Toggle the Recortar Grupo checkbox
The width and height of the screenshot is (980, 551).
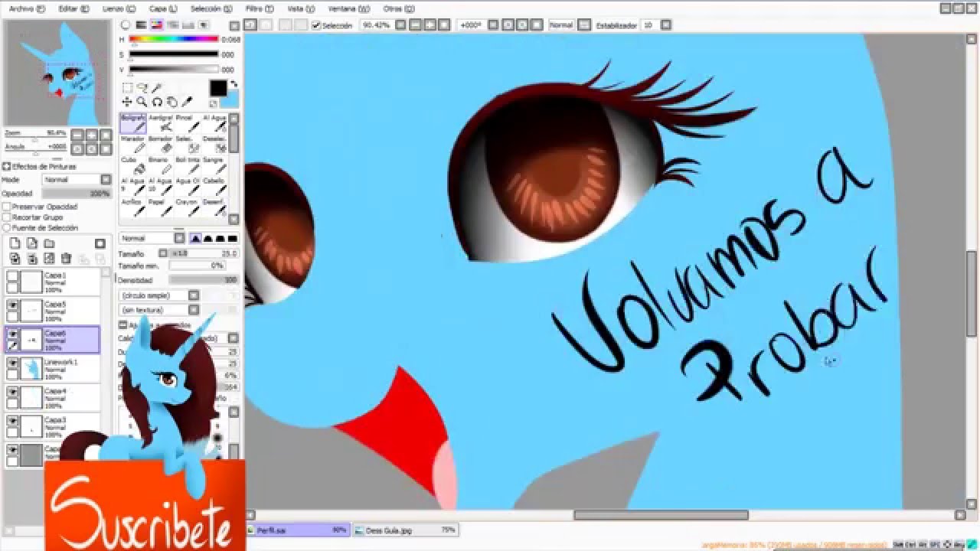pos(7,217)
